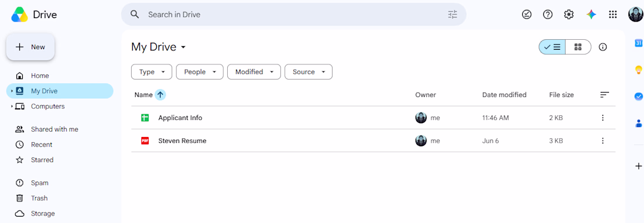This screenshot has height=223, width=644.
Task: Open more actions for Applicant Info
Action: (602, 118)
